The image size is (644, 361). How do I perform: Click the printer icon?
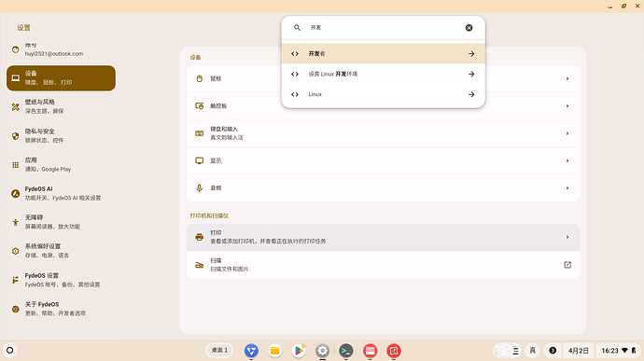199,237
